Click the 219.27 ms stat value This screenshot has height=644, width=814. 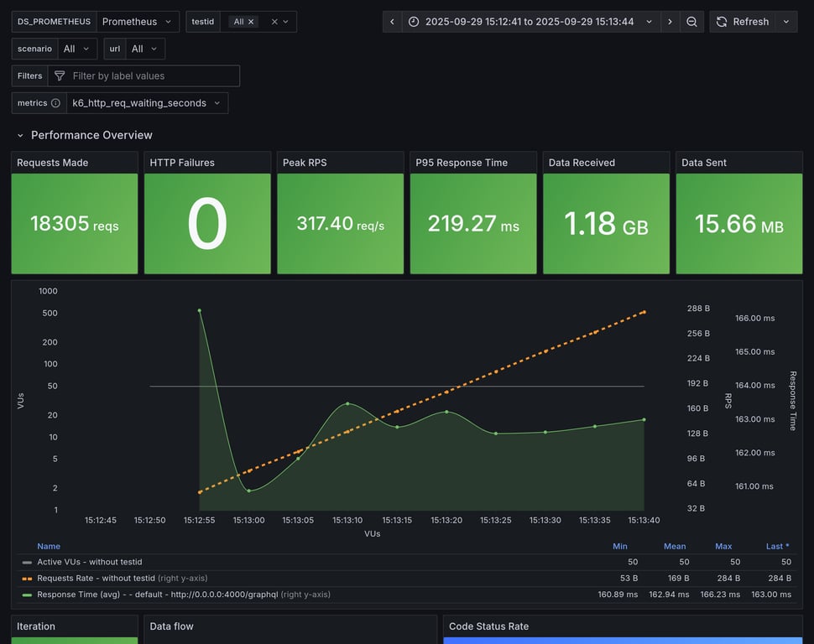click(x=473, y=224)
